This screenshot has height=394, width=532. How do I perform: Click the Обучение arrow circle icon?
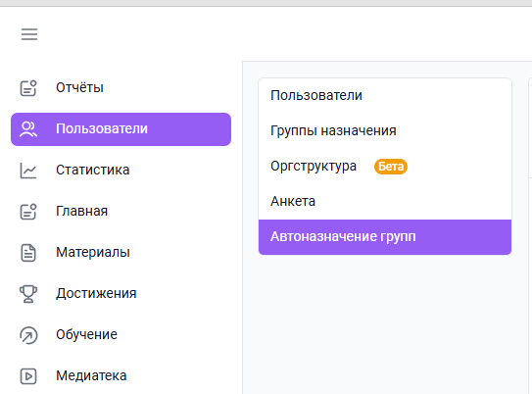point(28,335)
